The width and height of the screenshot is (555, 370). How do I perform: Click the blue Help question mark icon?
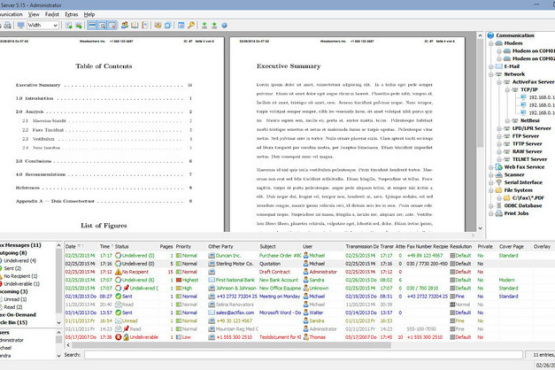[x=224, y=25]
